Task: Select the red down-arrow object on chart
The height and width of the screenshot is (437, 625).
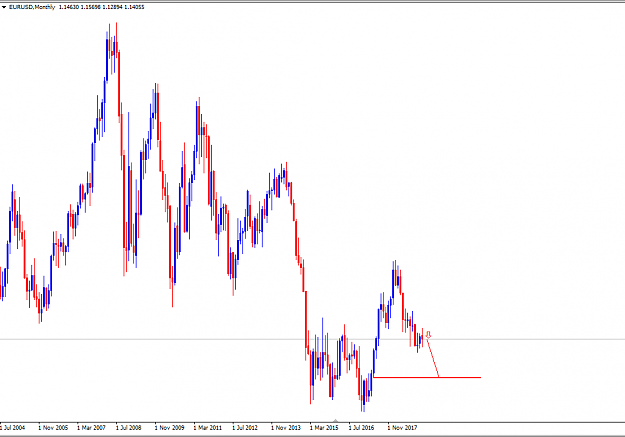Action: pos(428,335)
